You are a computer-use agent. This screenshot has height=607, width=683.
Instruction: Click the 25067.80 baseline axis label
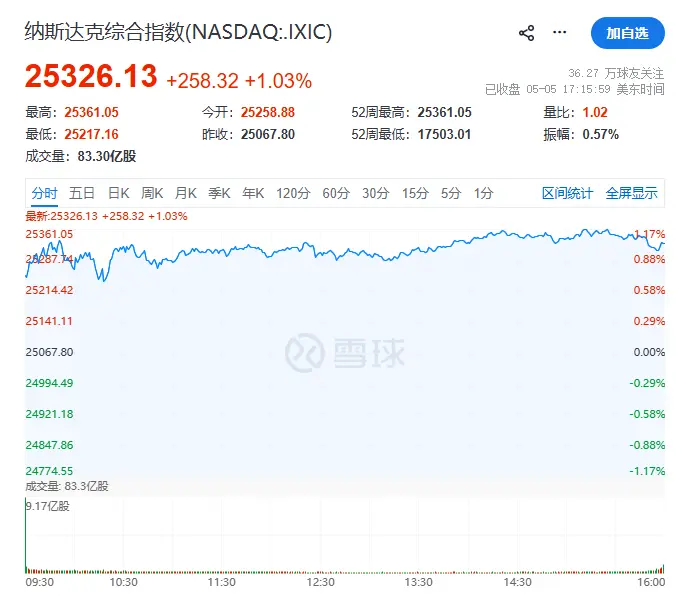pyautogui.click(x=49, y=352)
